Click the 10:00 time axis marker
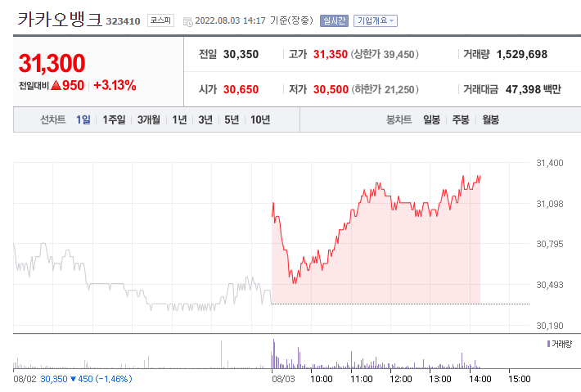This screenshot has height=392, width=581. tap(322, 379)
